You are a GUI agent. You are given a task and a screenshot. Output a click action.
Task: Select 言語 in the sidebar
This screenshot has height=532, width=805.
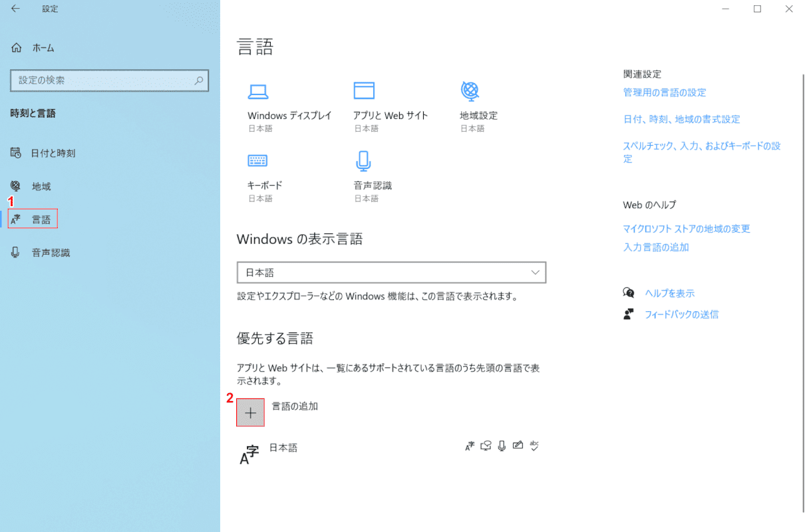tap(33, 219)
